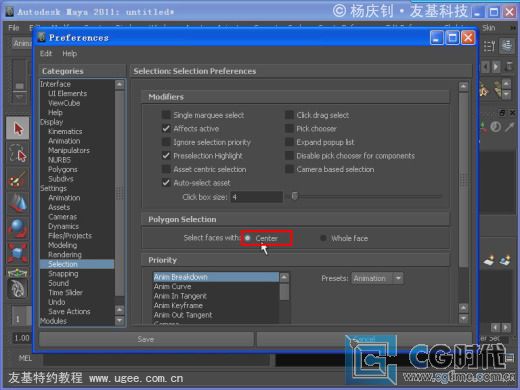This screenshot has width=520, height=390.
Task: Enable Asset centric selection checkbox
Action: point(166,169)
